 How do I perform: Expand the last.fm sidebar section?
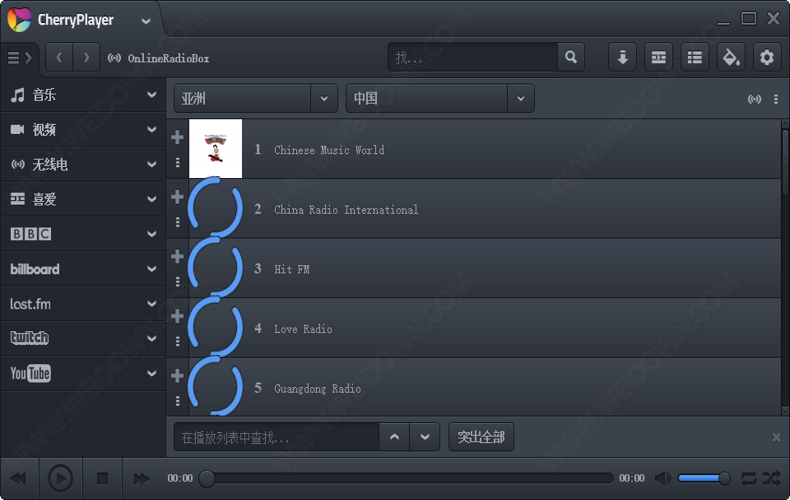click(x=152, y=303)
